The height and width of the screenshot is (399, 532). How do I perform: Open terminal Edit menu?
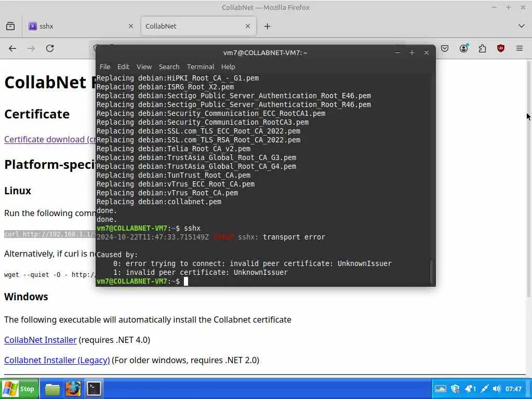[x=123, y=67]
